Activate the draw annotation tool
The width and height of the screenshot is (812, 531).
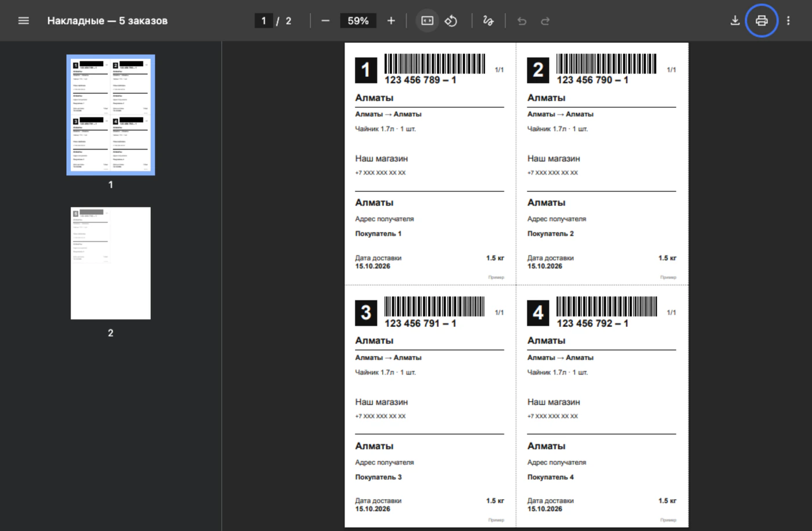tap(488, 21)
